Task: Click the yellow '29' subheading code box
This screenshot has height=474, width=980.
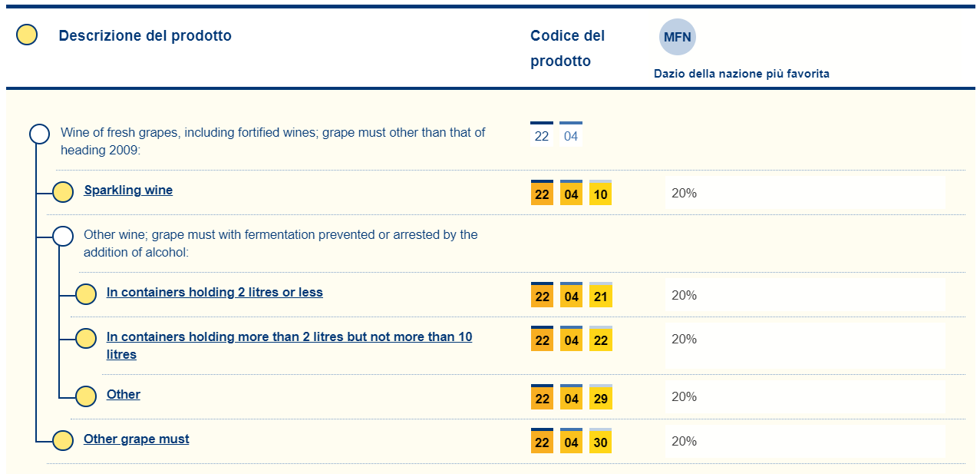Action: click(x=601, y=399)
